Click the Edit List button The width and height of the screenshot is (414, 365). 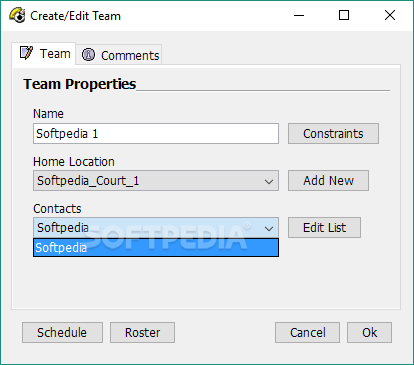click(324, 228)
